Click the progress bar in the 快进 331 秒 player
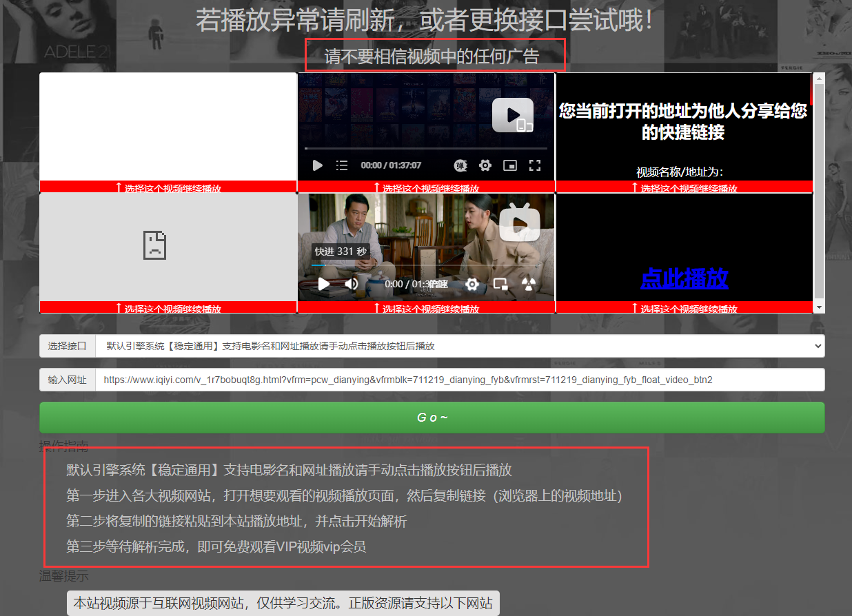 click(426, 265)
